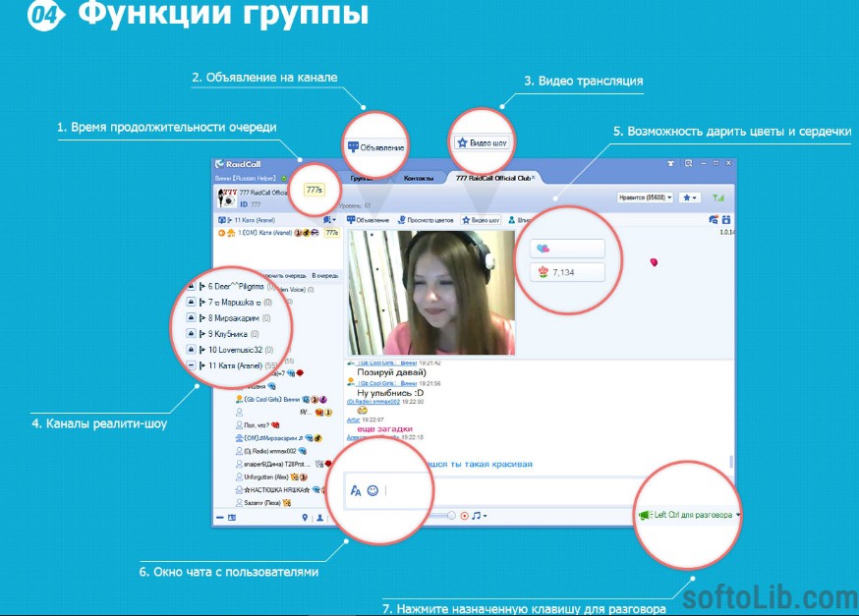Click the person icon beside the pin

coord(320,518)
